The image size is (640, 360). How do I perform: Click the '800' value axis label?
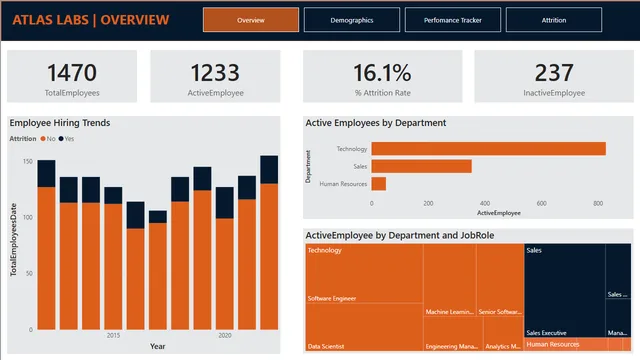598,203
